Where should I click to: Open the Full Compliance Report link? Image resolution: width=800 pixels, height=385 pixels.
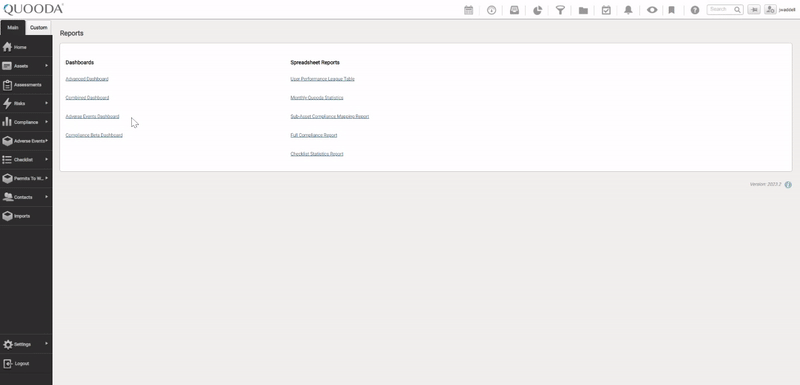(314, 135)
